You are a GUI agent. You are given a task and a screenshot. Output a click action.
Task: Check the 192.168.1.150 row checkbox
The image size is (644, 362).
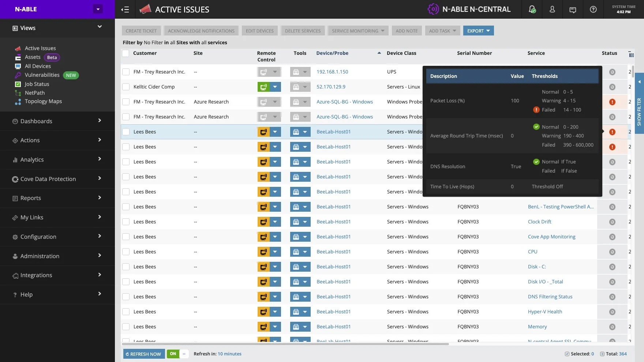click(126, 72)
